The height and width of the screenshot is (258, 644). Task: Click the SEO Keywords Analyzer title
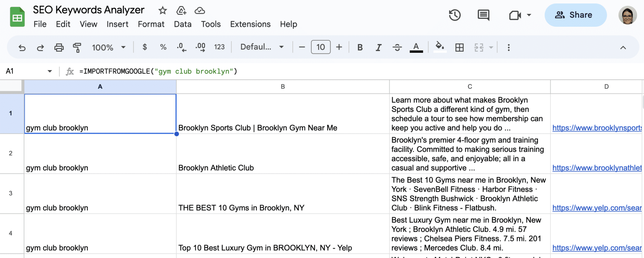pos(88,10)
